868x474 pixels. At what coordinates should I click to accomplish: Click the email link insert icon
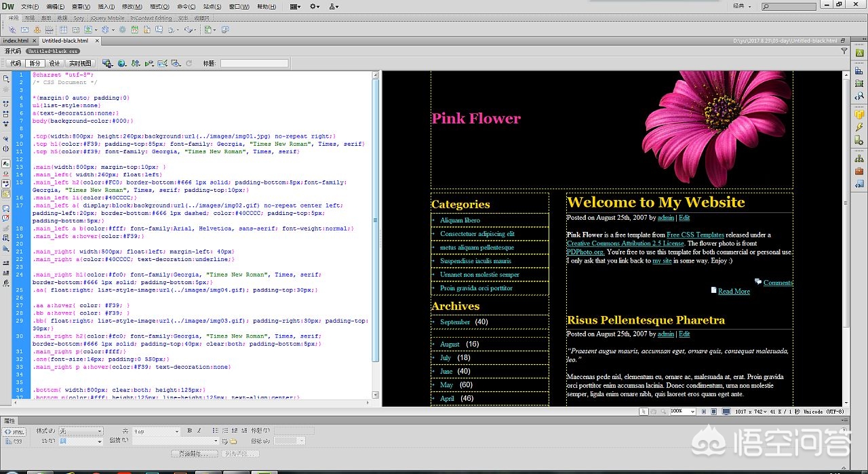point(24,30)
